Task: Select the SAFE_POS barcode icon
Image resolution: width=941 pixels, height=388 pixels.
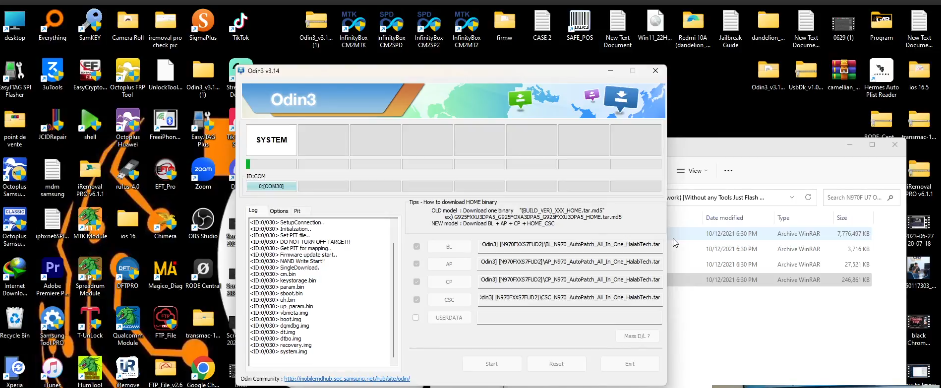Action: [579, 25]
